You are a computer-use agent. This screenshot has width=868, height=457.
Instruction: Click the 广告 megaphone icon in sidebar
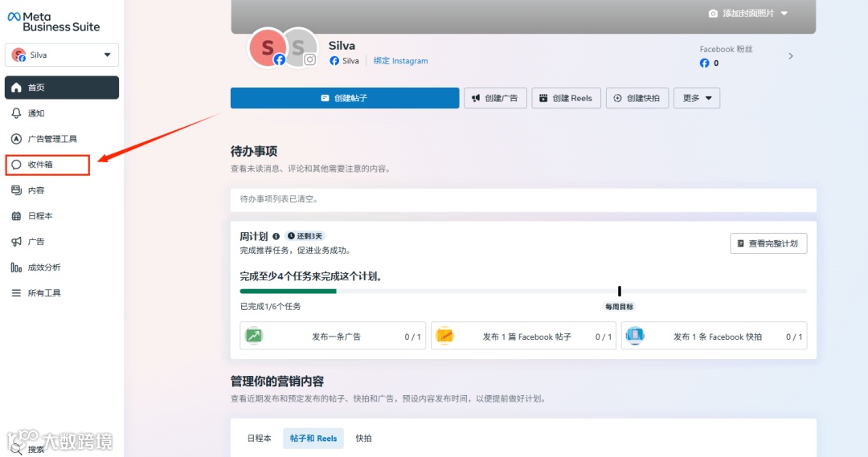click(x=17, y=241)
